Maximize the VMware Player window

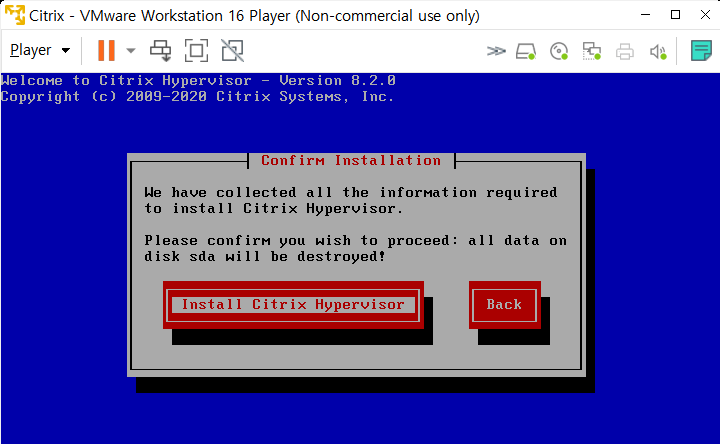pos(675,15)
